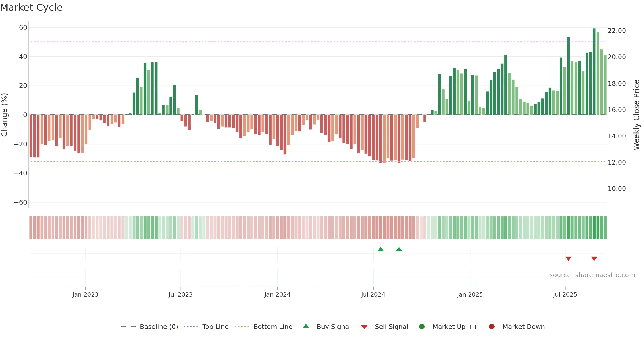Click the darkest green heatmap cell at far right

pos(594,227)
